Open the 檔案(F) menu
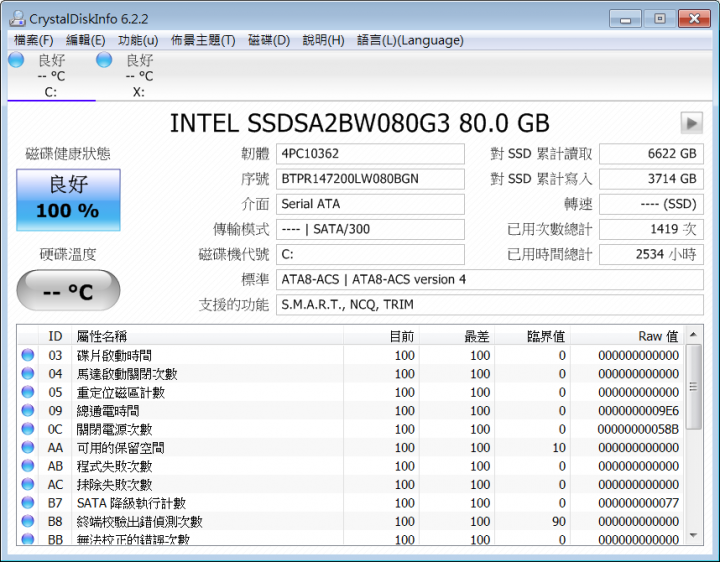 pos(33,40)
